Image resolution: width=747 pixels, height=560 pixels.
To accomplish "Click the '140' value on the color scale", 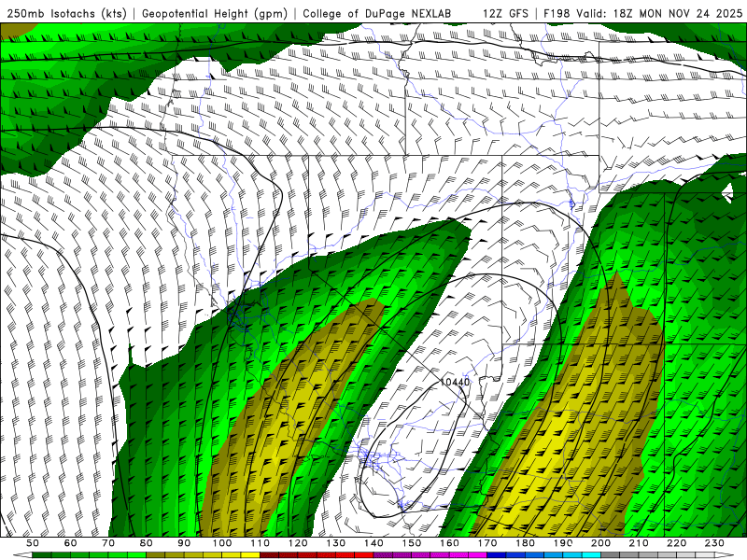I will point(373,543).
